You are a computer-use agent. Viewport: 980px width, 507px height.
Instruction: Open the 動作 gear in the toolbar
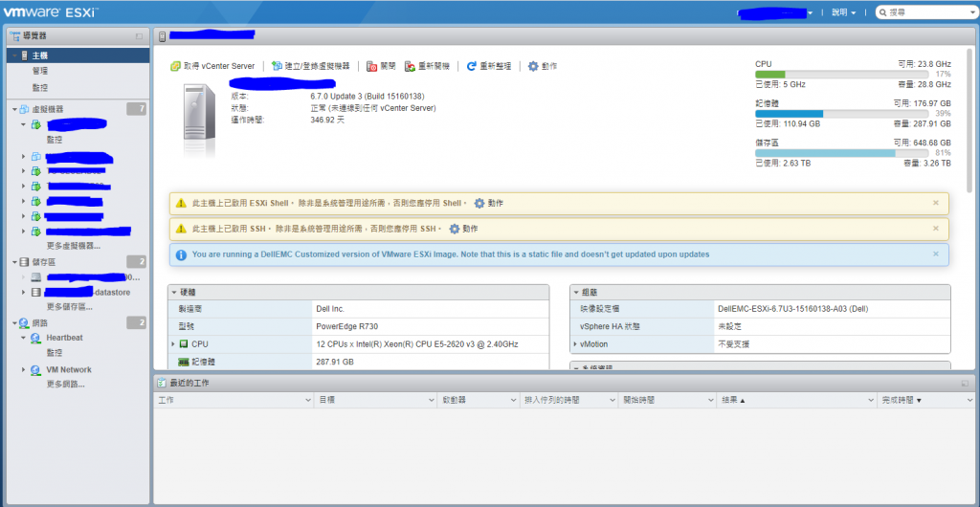[x=533, y=66]
